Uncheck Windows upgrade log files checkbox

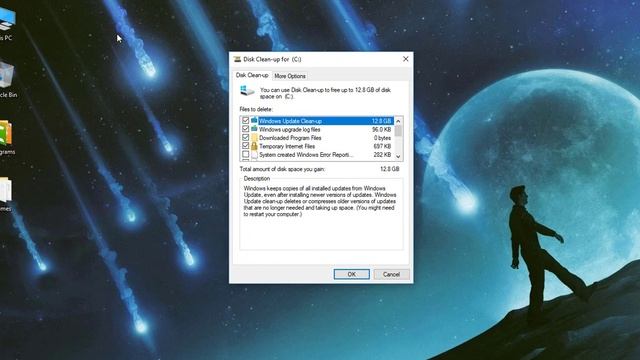click(245, 129)
